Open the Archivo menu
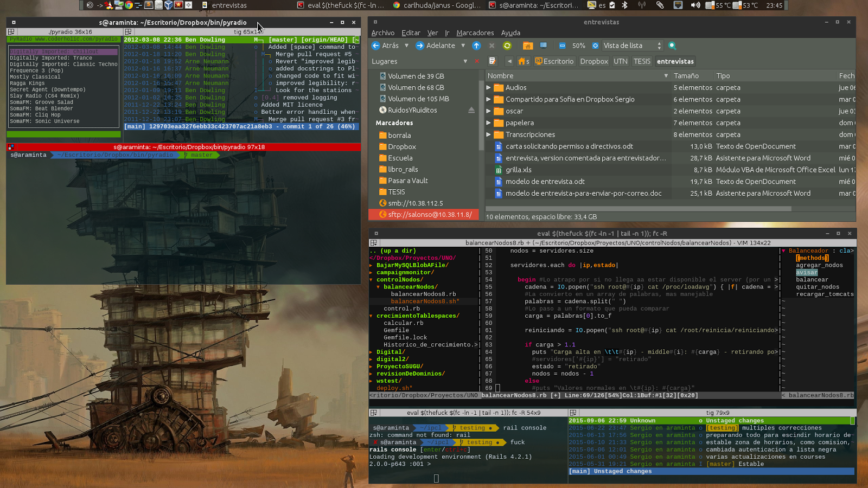The width and height of the screenshot is (868, 488). coord(382,33)
